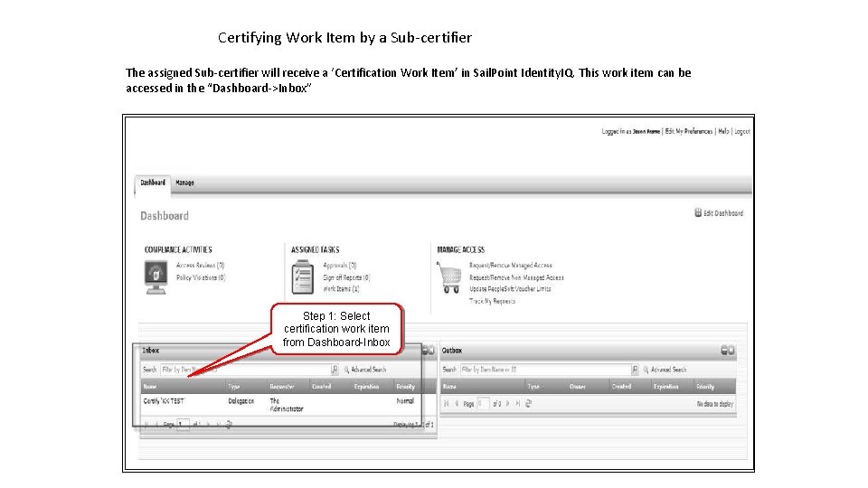
Task: Go to last Outbox page
Action: point(517,404)
